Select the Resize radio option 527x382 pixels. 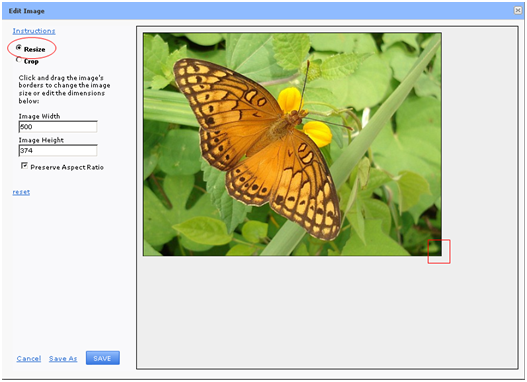click(x=19, y=48)
